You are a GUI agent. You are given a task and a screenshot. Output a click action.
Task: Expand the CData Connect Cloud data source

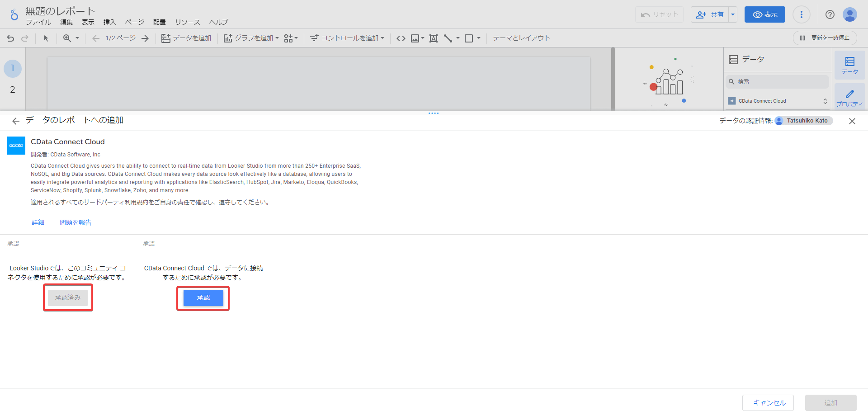[x=825, y=101]
